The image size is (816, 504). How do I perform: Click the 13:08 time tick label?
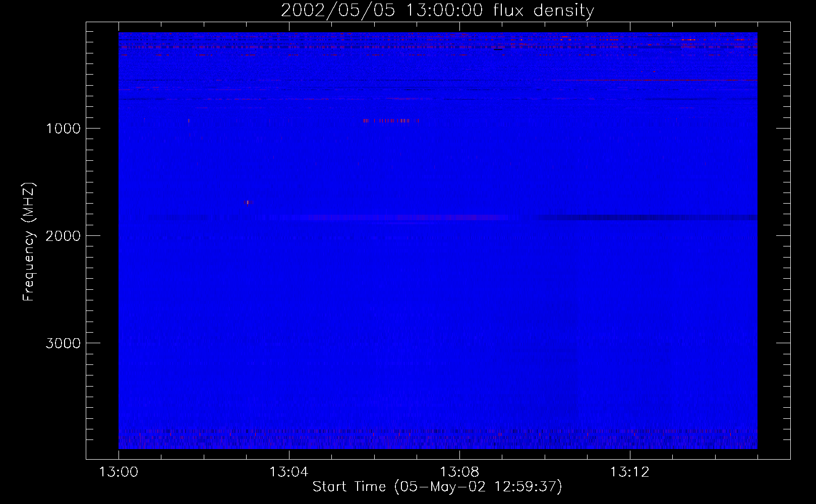(x=459, y=472)
